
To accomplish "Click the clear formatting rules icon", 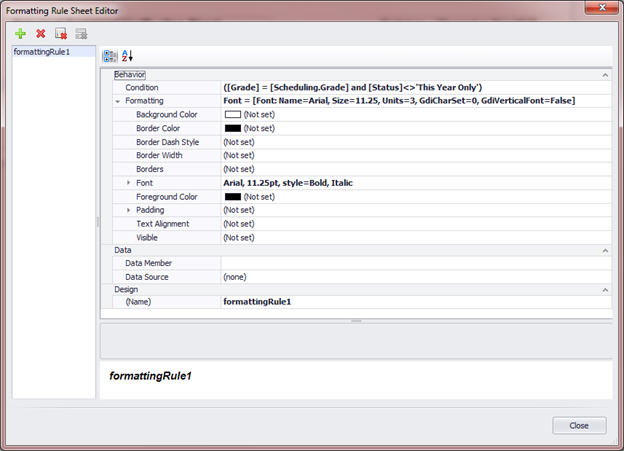I will (x=61, y=33).
